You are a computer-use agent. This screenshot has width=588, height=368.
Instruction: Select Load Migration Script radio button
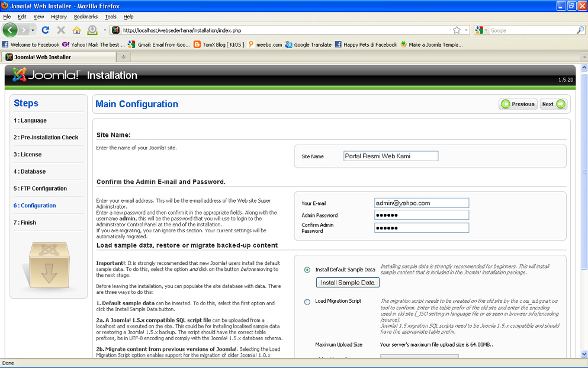307,302
